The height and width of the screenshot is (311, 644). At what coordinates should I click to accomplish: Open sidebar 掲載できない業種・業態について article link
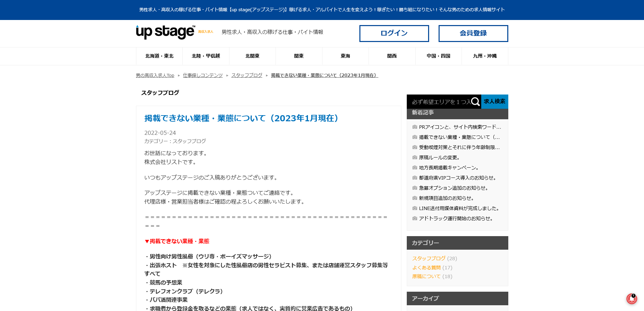[459, 137]
